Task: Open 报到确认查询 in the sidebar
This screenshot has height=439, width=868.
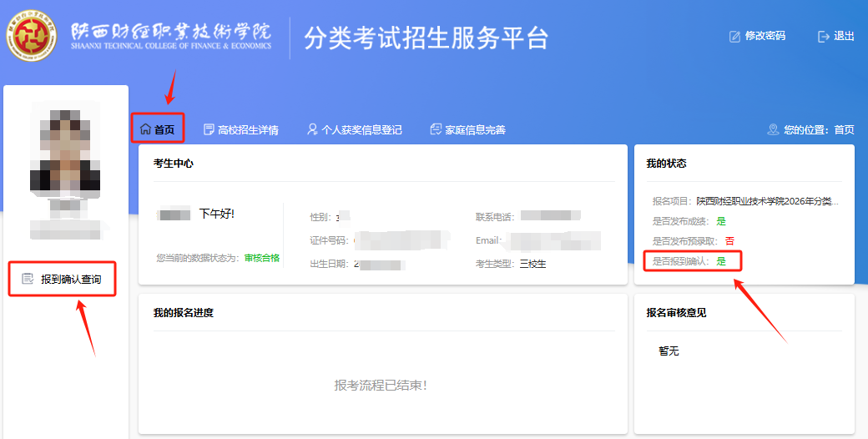Action: (71, 279)
